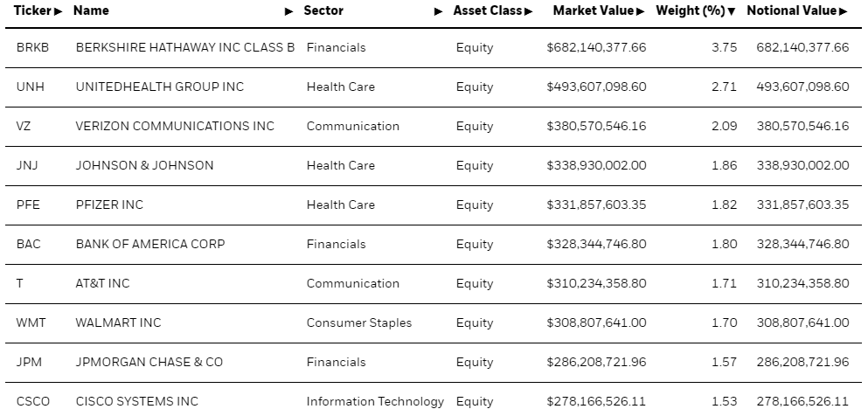The image size is (868, 416).
Task: Click the PFE ticker cell
Action: click(x=28, y=205)
